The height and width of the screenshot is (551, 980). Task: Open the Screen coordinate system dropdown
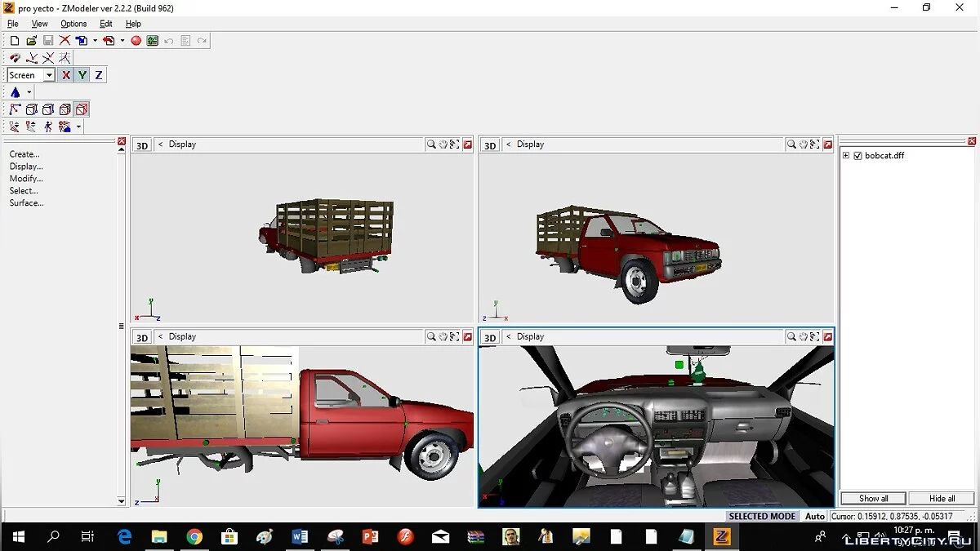pyautogui.click(x=49, y=75)
